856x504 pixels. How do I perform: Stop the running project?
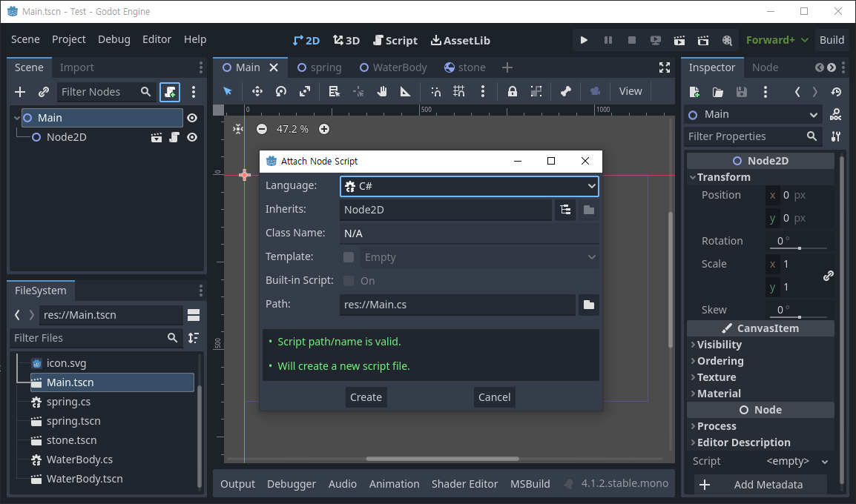(x=632, y=40)
